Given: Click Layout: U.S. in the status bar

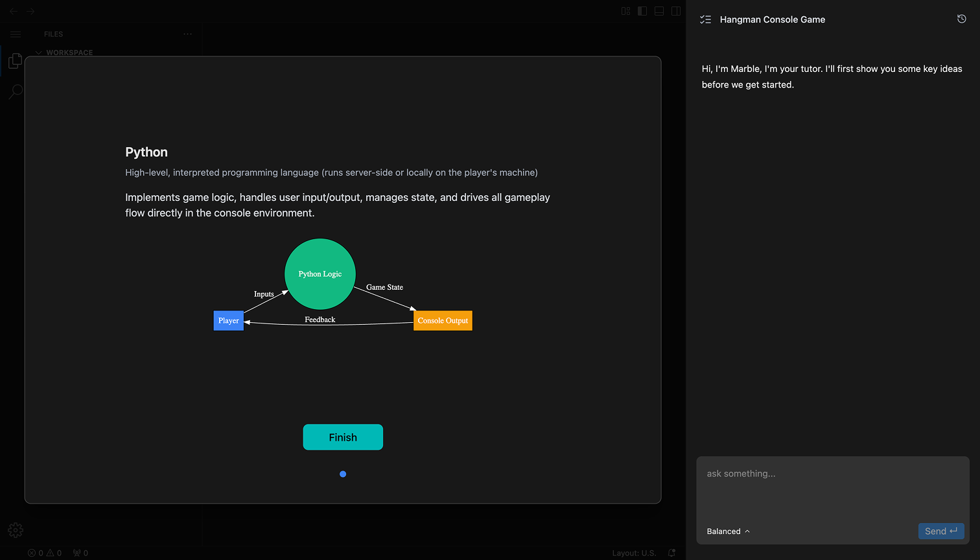Looking at the screenshot, I should (x=633, y=553).
